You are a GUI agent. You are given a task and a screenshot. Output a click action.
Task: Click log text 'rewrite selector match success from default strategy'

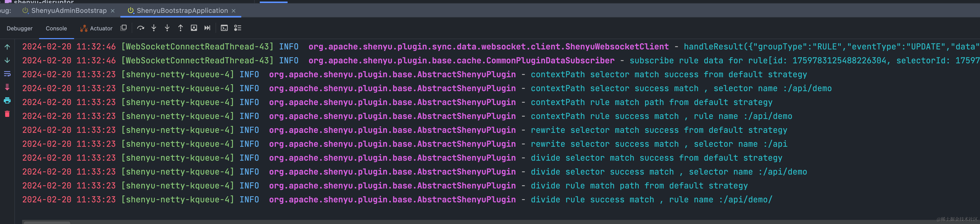(659, 130)
